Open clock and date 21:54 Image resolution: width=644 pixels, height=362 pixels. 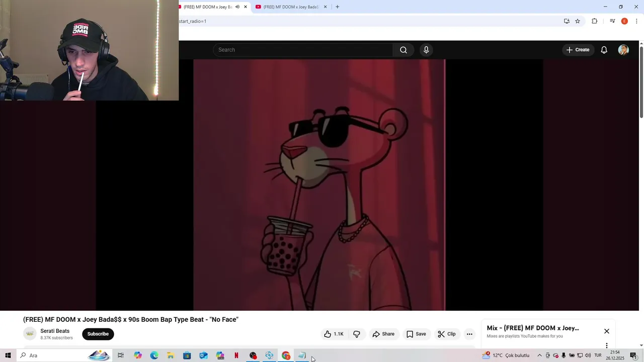(615, 355)
